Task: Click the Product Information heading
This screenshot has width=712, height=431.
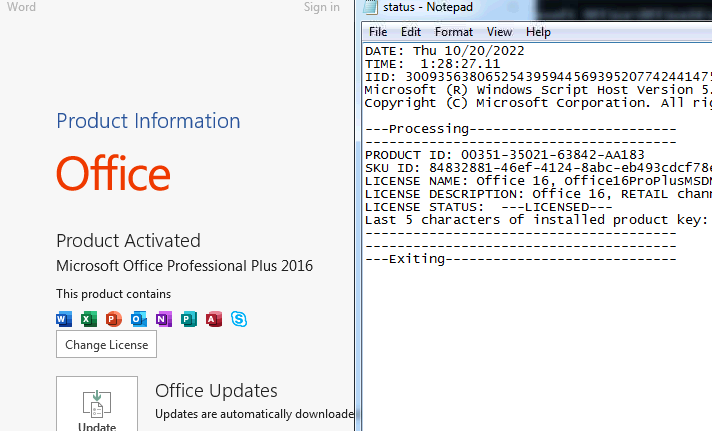Action: click(148, 121)
